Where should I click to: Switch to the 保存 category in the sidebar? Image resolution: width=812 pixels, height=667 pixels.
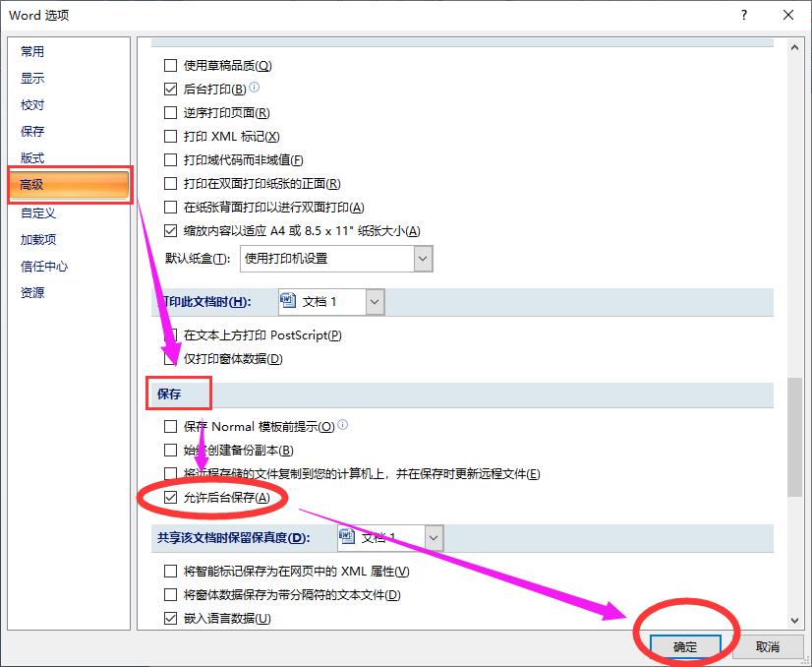[32, 131]
